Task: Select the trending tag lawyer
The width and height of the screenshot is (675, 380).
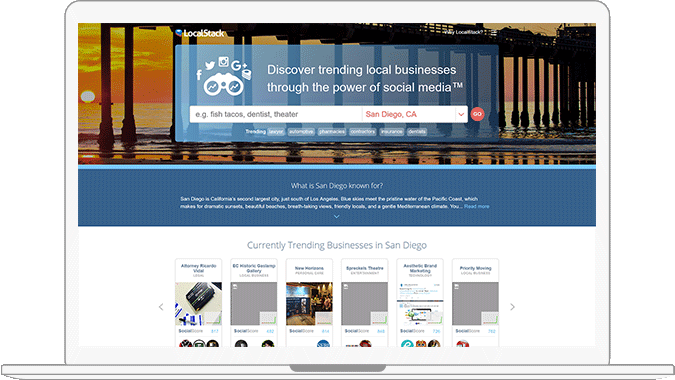Action: [276, 132]
